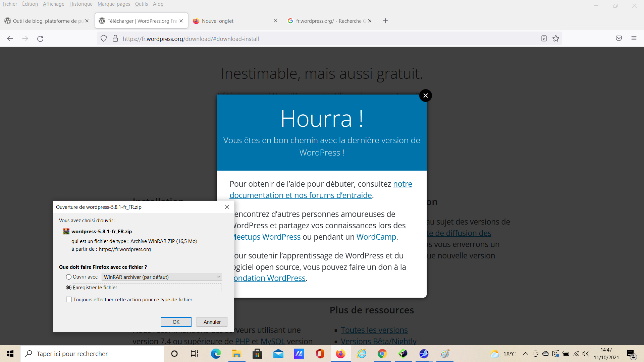Open the MySQL link in page text
644x362 pixels.
click(273, 341)
